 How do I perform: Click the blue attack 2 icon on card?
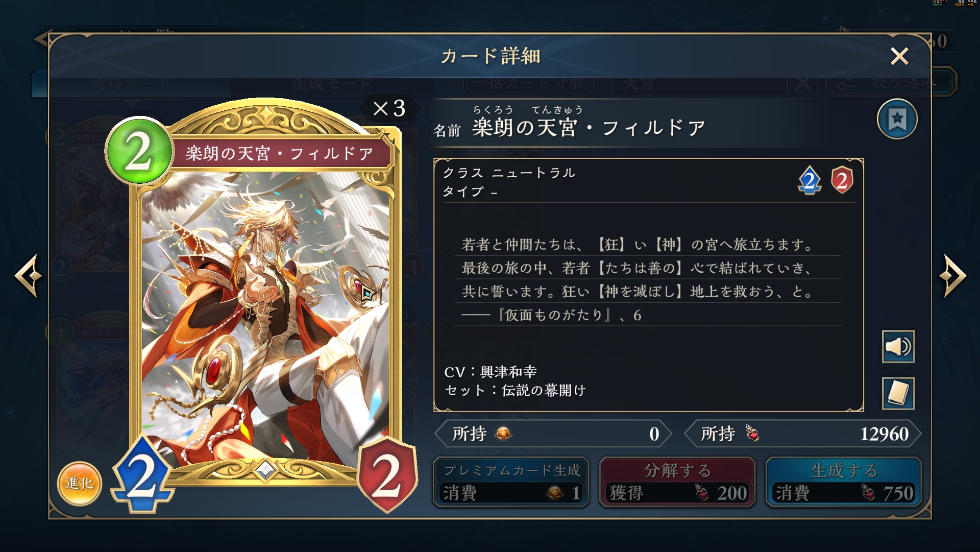[142, 475]
